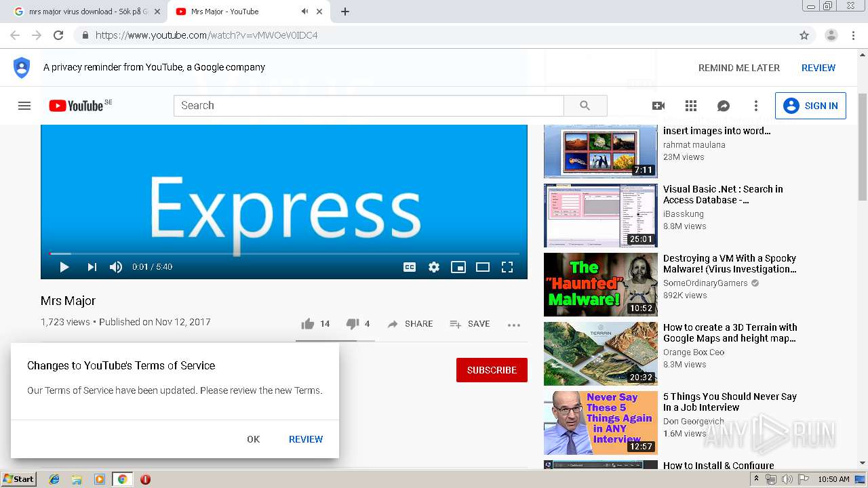The height and width of the screenshot is (488, 868).
Task: Click the Haunted Malware thumbnail
Action: tap(601, 285)
